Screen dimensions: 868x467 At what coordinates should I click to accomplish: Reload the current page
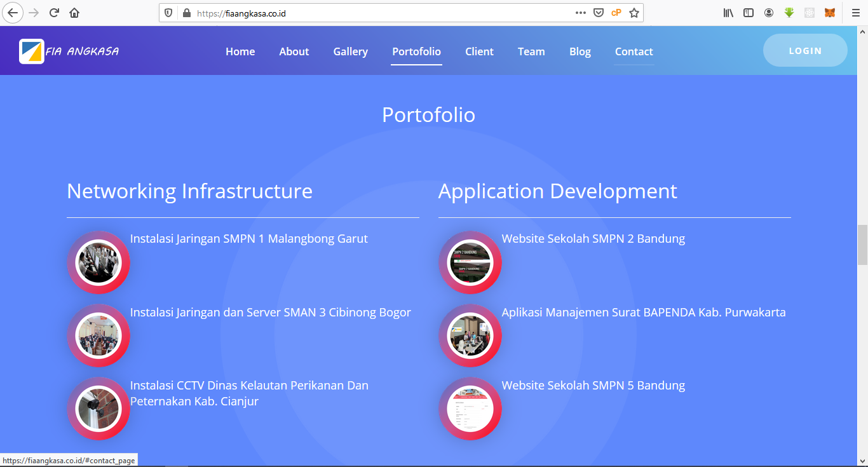(x=54, y=13)
